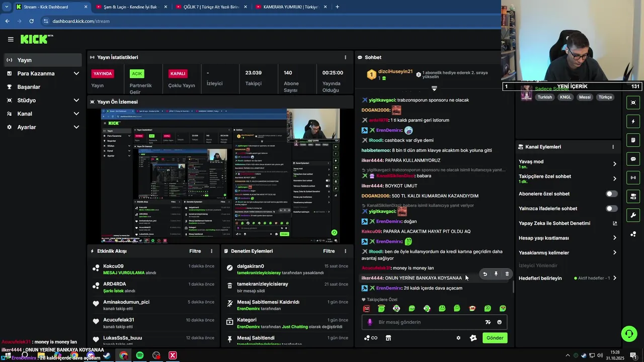644x362 pixels.
Task: Click the document sidebar icon
Action: [633, 140]
